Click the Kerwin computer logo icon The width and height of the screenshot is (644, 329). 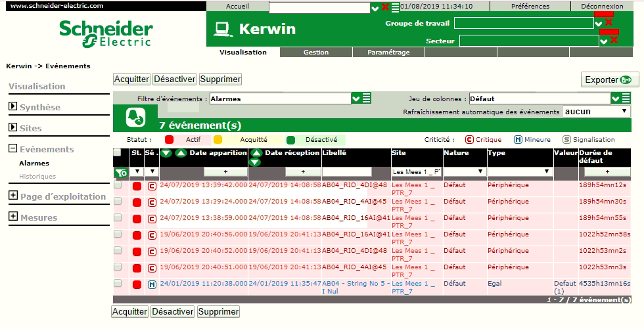221,29
